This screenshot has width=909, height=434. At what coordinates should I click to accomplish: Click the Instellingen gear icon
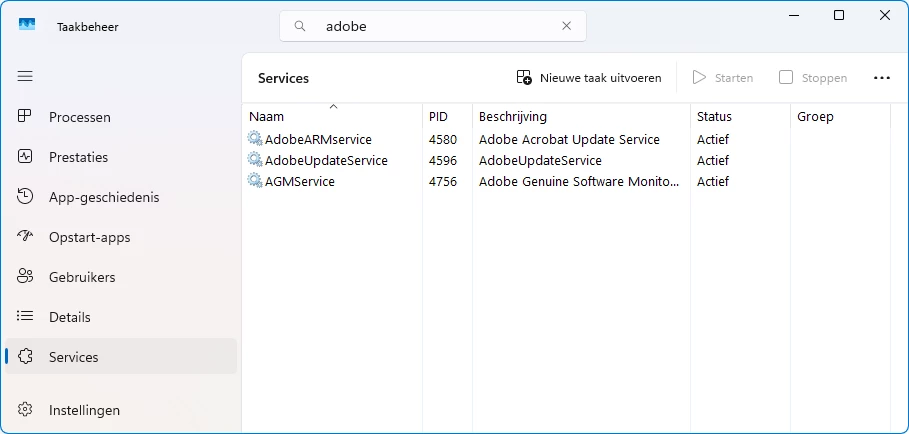click(x=25, y=410)
